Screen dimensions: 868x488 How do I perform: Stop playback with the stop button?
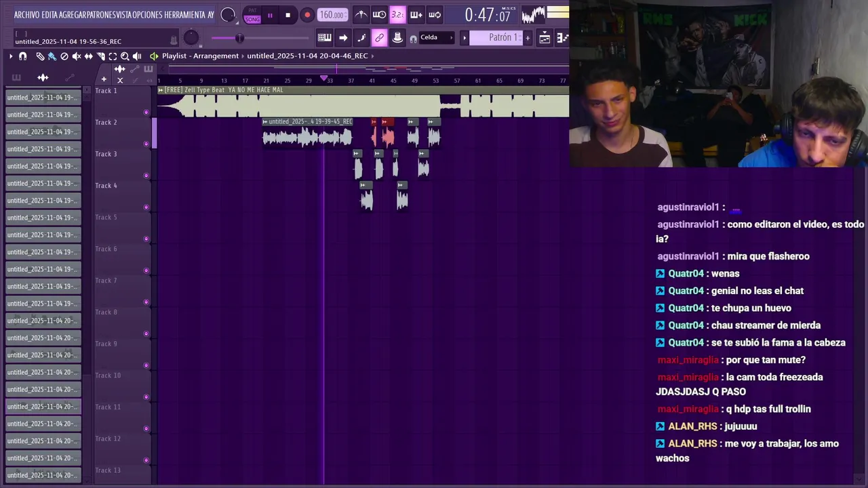(x=288, y=15)
